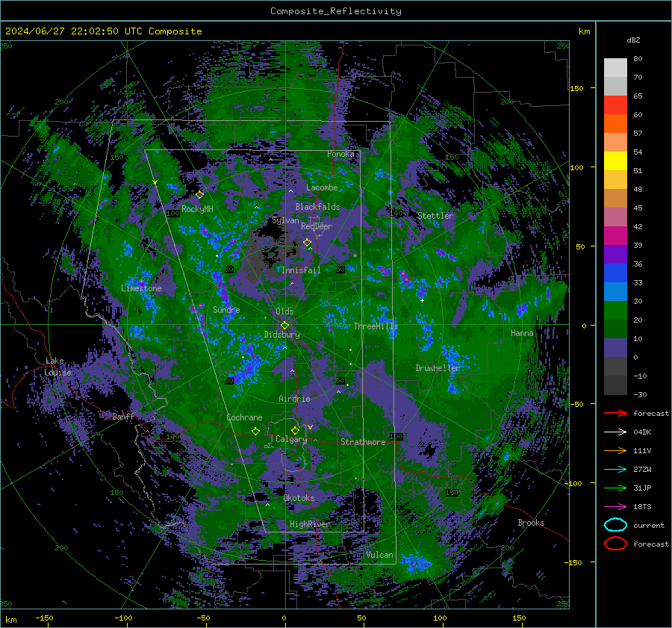672x628 pixels.
Task: Select the Drumheller label on map
Action: click(x=437, y=368)
